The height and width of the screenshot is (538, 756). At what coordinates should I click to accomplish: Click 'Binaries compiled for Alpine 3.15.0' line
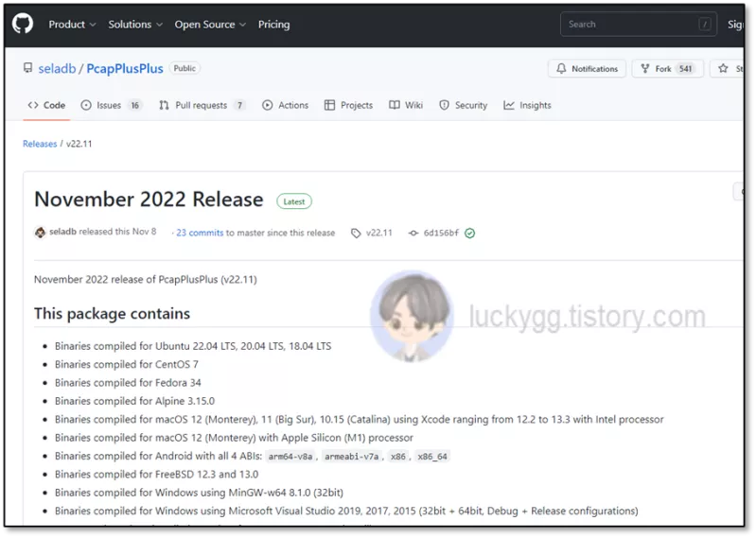click(x=134, y=401)
